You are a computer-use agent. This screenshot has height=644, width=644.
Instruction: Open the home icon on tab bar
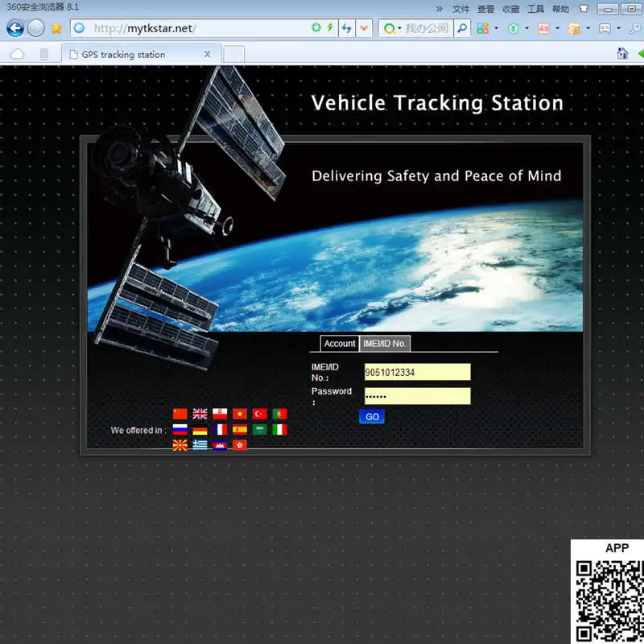click(x=622, y=53)
